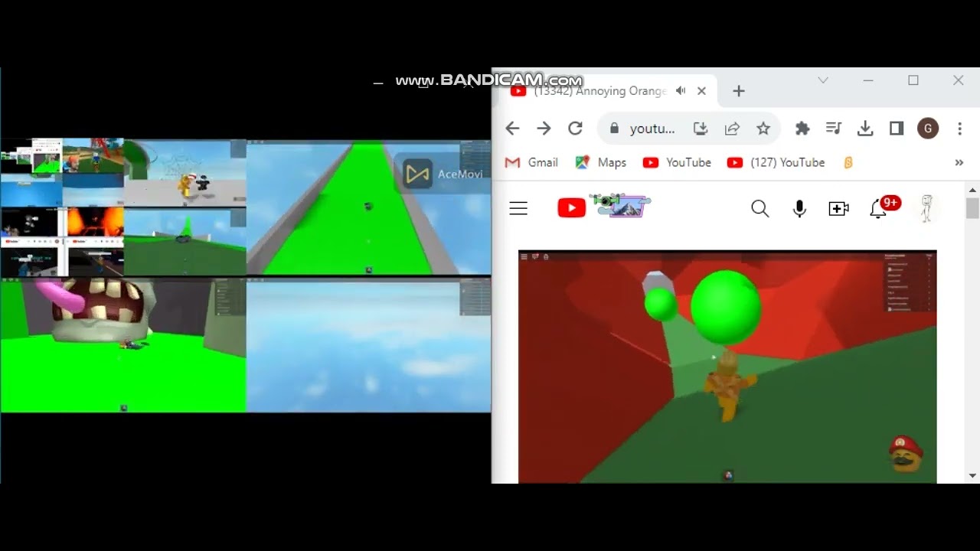Maximize the Chrome window

pyautogui.click(x=913, y=80)
